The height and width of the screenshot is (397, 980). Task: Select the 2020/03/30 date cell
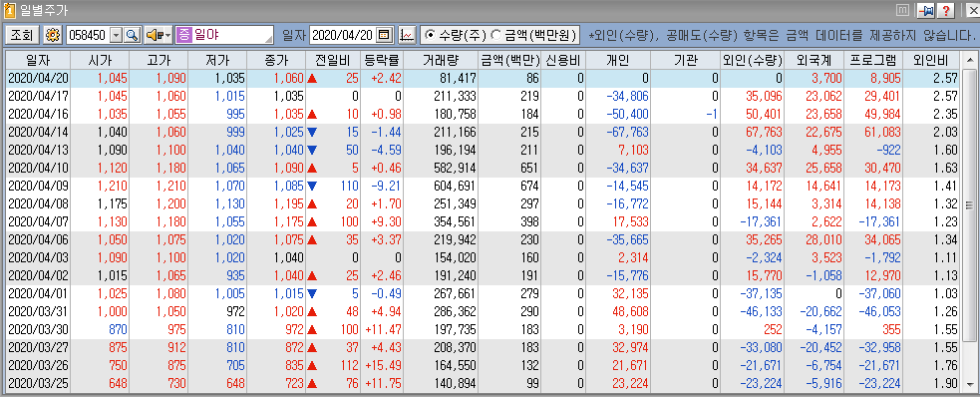point(38,329)
